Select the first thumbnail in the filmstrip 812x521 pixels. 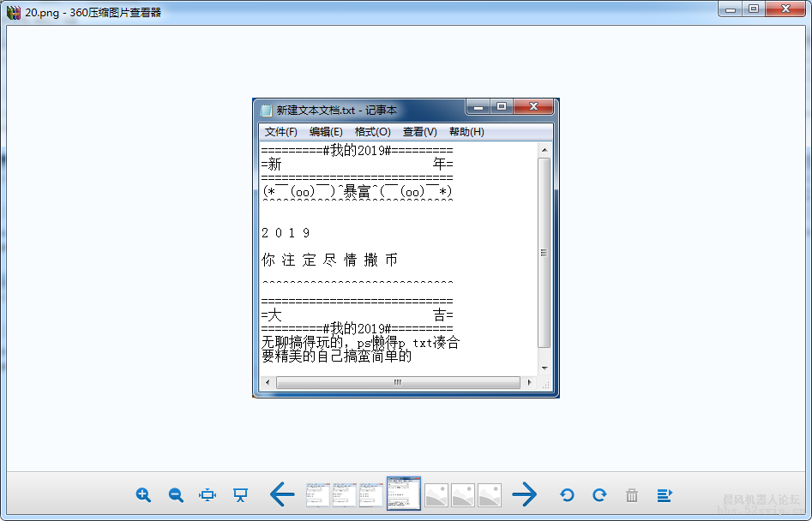pos(318,494)
